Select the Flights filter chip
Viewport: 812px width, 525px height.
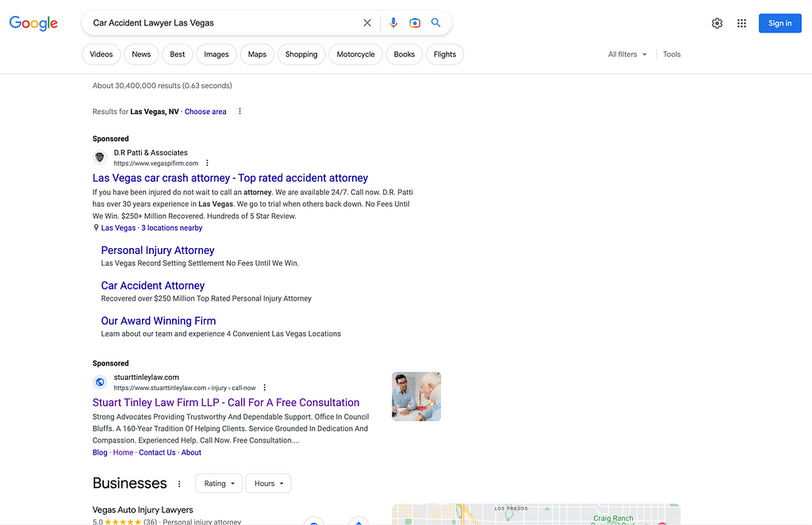(x=445, y=55)
